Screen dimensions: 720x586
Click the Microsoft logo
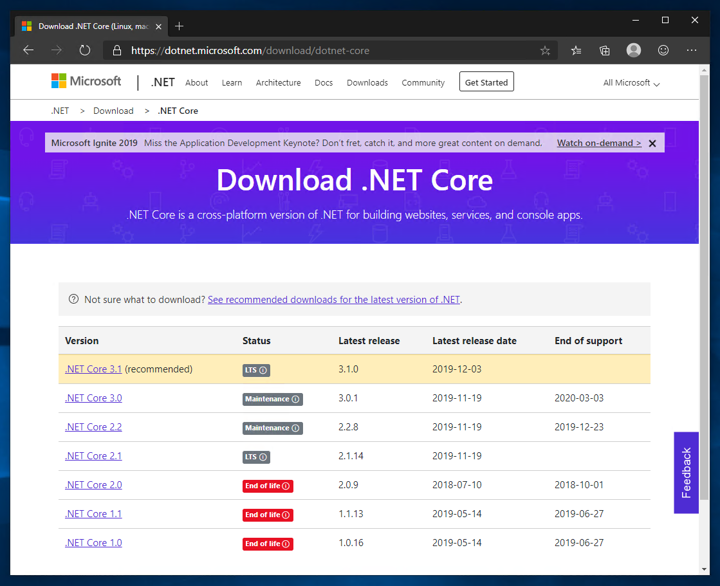click(x=86, y=81)
